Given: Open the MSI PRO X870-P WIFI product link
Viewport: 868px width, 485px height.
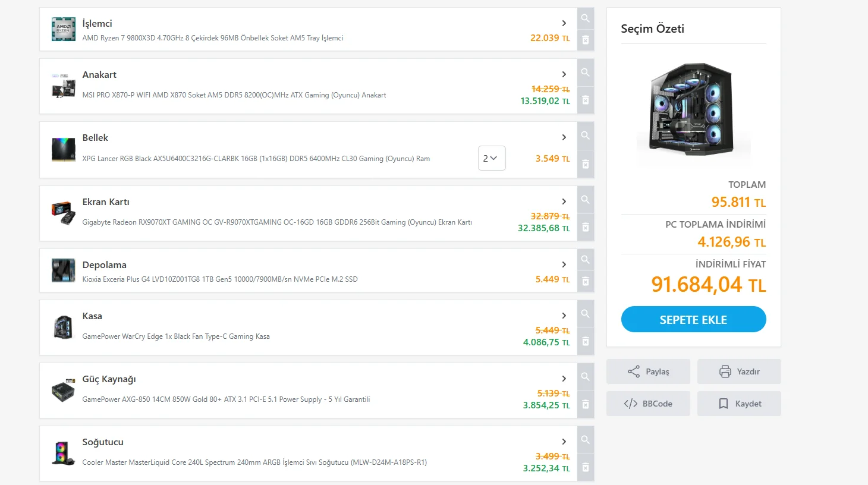Looking at the screenshot, I should click(234, 95).
